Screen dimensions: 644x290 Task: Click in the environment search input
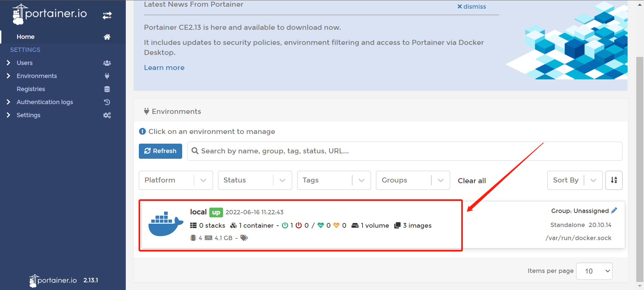pyautogui.click(x=405, y=151)
